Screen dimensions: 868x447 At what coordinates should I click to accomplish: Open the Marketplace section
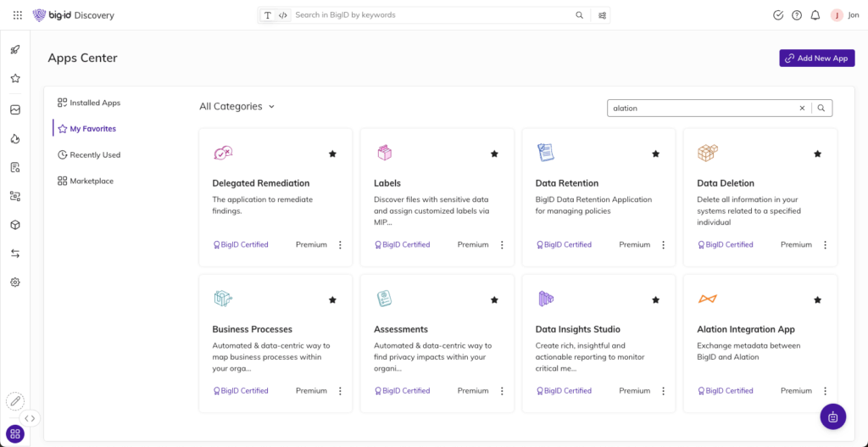[91, 181]
